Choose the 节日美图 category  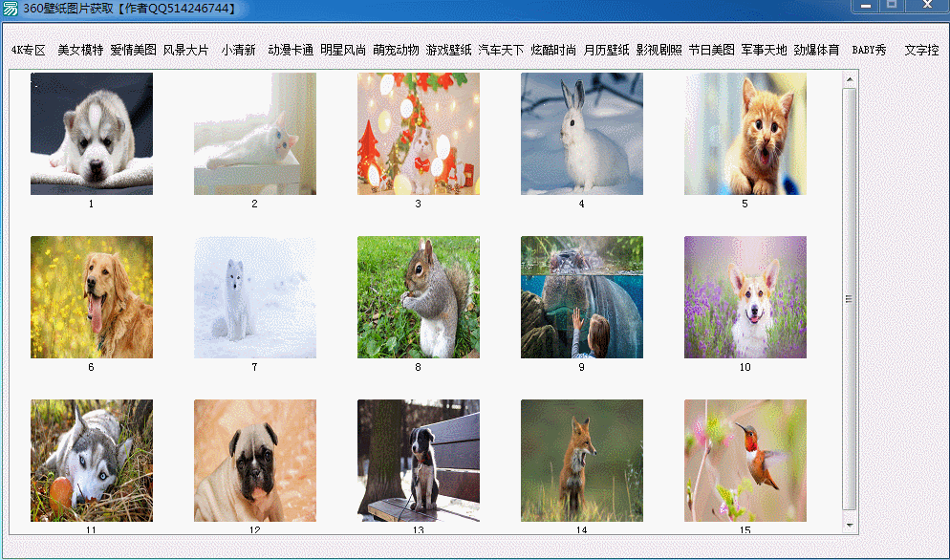pyautogui.click(x=711, y=50)
